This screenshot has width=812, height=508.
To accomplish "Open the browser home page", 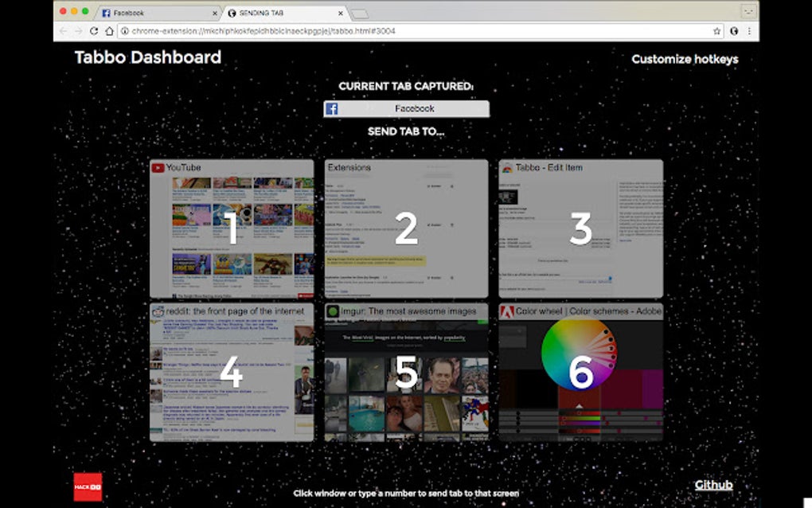I will 109,31.
